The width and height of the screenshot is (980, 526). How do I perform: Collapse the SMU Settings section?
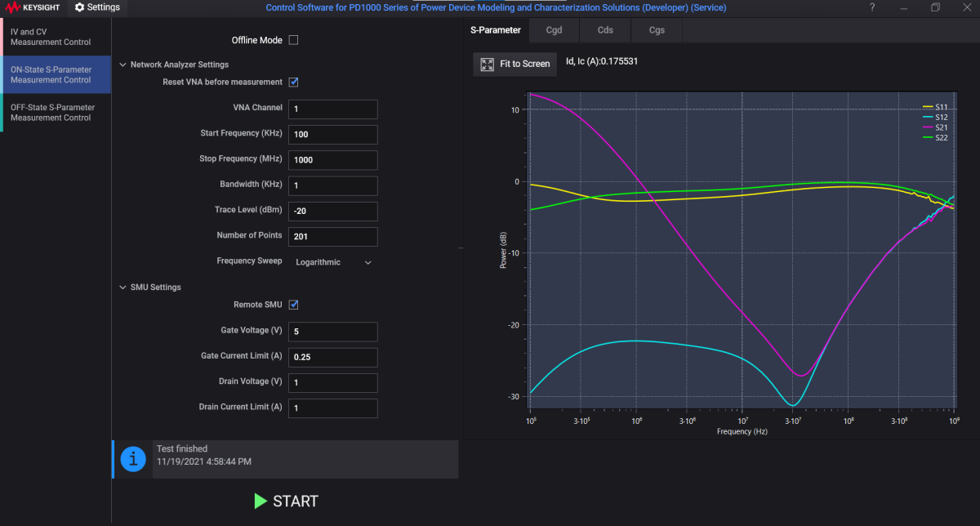(x=122, y=287)
